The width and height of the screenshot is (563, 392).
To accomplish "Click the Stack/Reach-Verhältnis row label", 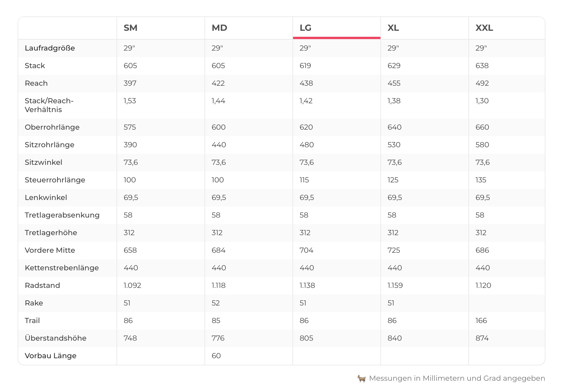I will (49, 105).
